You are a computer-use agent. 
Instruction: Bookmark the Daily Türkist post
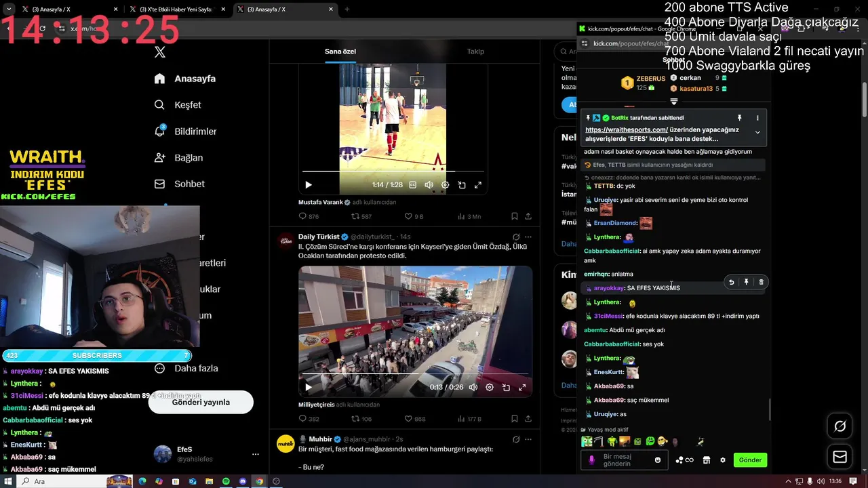(514, 419)
